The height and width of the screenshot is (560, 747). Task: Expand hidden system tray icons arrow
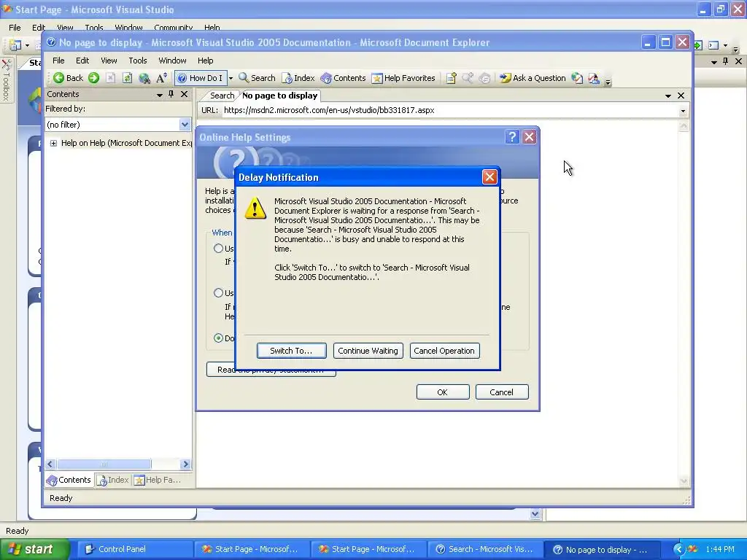[679, 549]
